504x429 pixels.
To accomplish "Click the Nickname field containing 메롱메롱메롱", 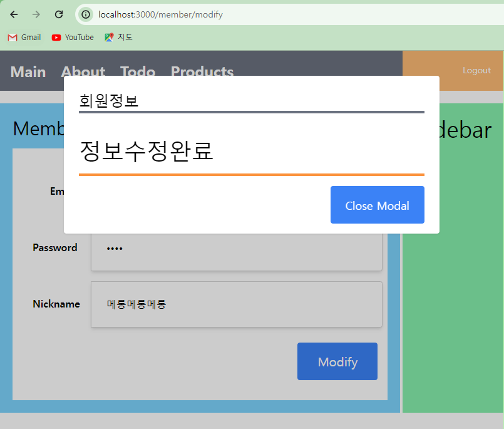I will pyautogui.click(x=236, y=304).
